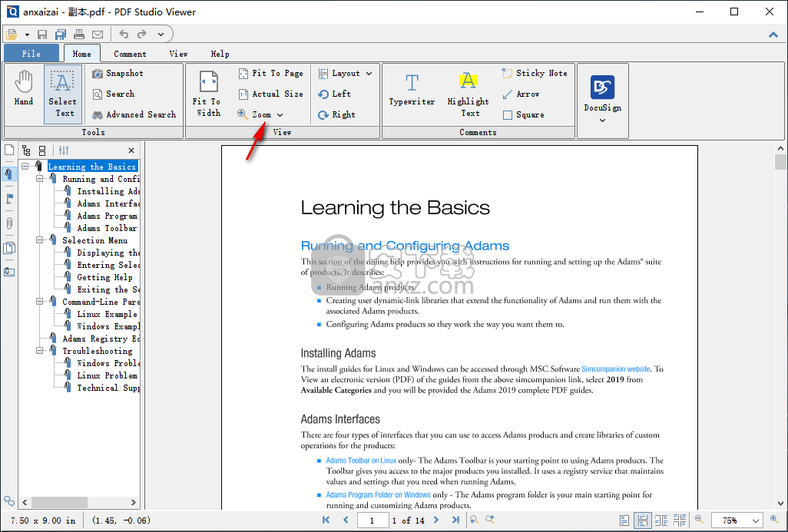Viewport: 788px width, 532px height.
Task: Undo the last action
Action: point(124,34)
